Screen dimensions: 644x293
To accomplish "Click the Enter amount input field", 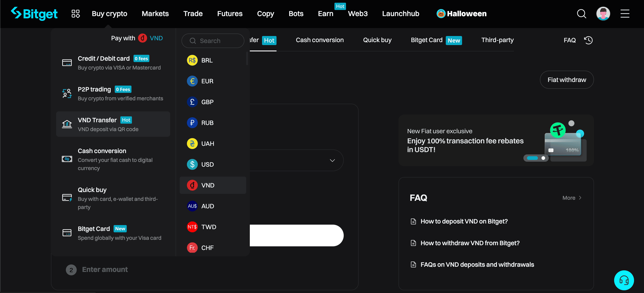I will coord(105,269).
